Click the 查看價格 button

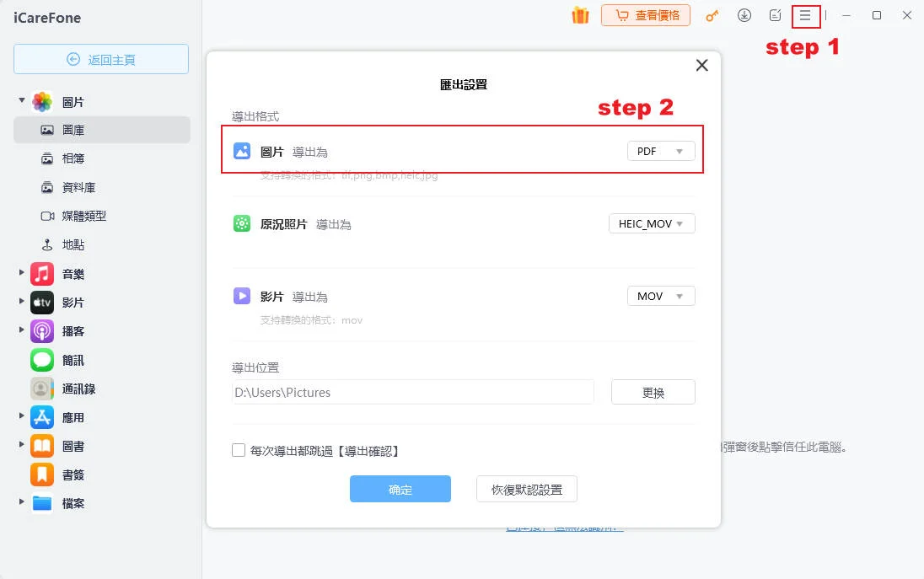click(646, 15)
